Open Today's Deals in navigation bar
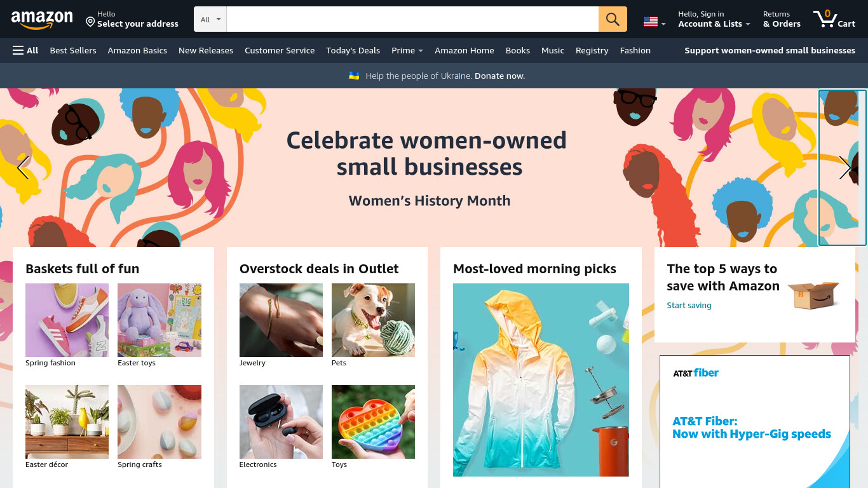Screen dimensions: 868x488 (x=353, y=50)
